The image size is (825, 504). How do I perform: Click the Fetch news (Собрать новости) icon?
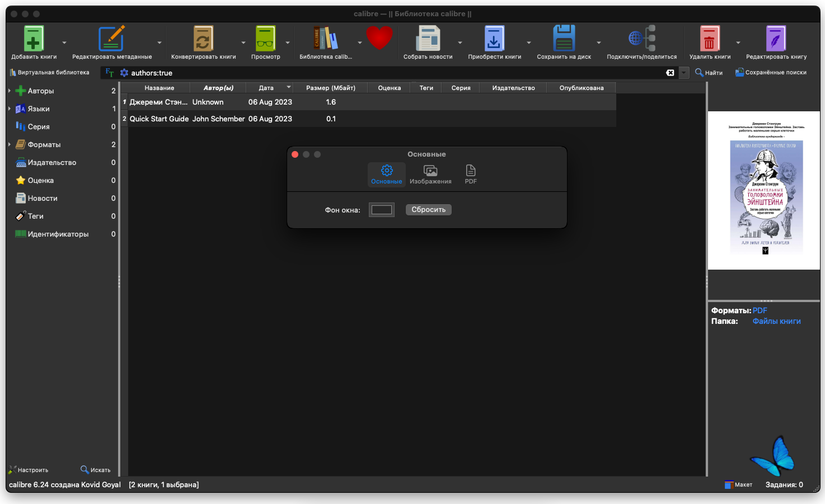click(428, 39)
